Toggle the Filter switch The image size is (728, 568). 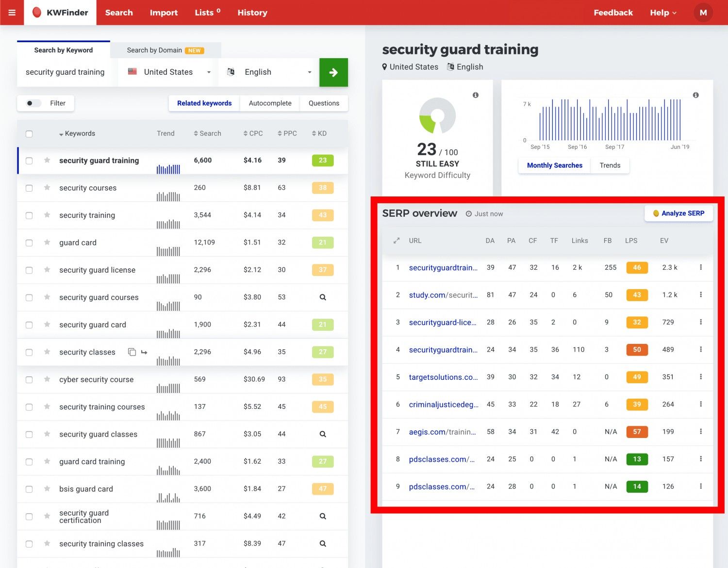pos(33,103)
